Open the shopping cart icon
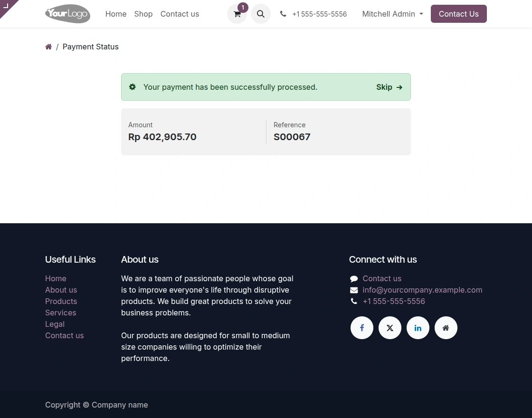This screenshot has height=418, width=532. [x=237, y=14]
